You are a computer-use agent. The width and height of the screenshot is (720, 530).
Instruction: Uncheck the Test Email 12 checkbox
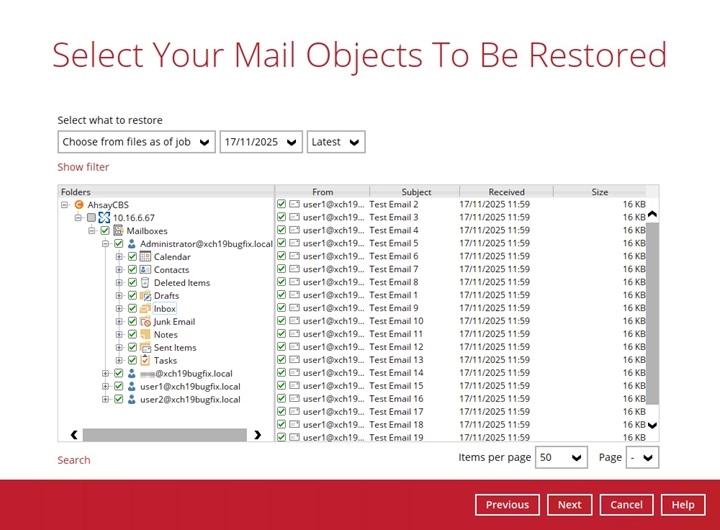[x=281, y=347]
